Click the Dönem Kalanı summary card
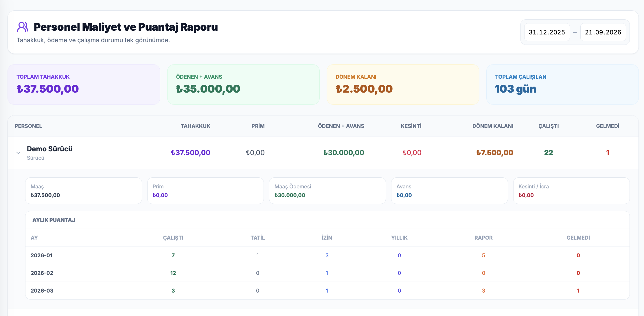The height and width of the screenshot is (316, 644). pos(403,84)
